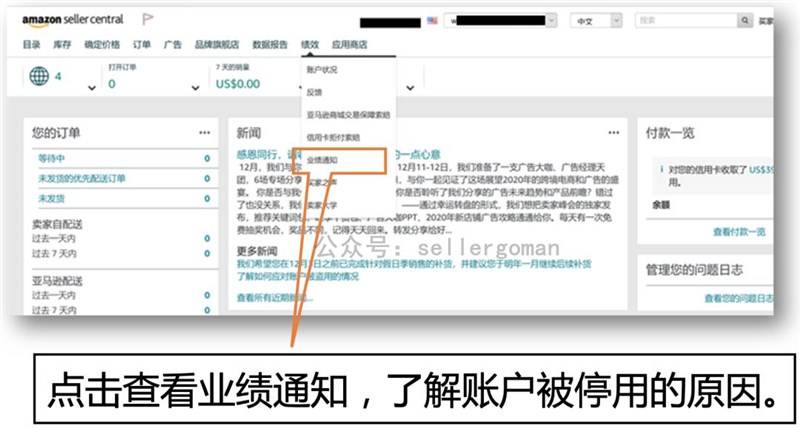
Task: Open the 查看您的问题日志 link
Action: (x=739, y=298)
